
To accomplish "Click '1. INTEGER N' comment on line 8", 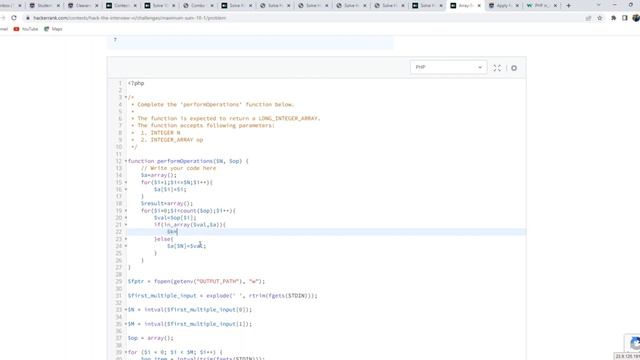I will [160, 133].
